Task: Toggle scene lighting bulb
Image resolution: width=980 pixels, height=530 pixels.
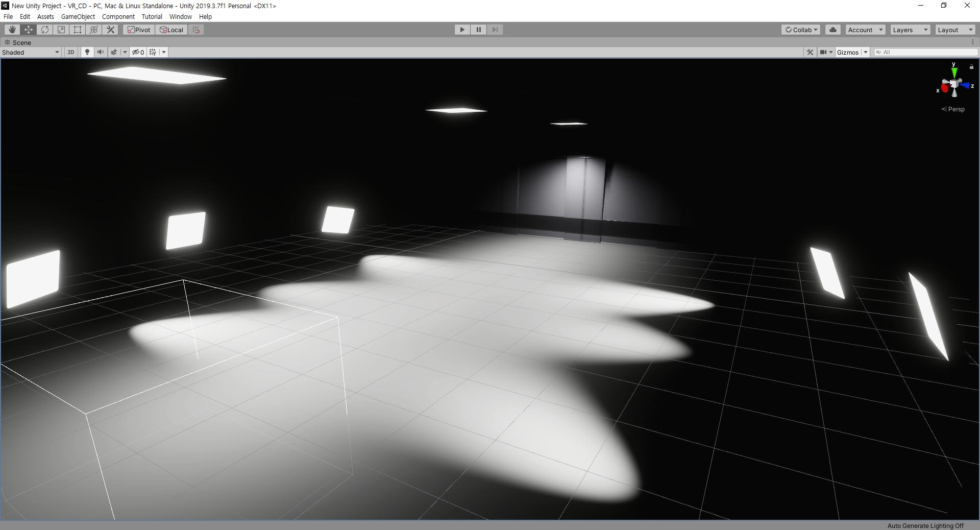Action: click(87, 52)
